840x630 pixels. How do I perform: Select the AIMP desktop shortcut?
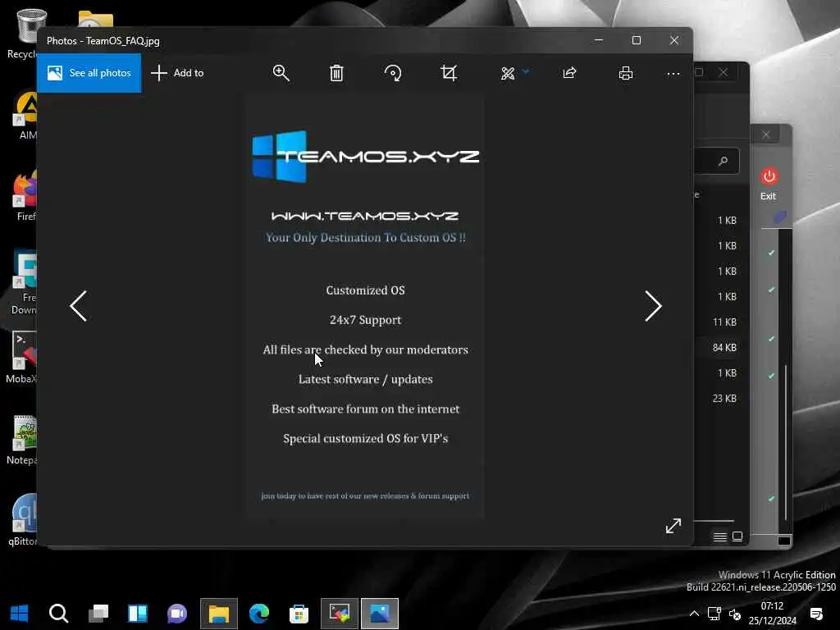[x=25, y=115]
